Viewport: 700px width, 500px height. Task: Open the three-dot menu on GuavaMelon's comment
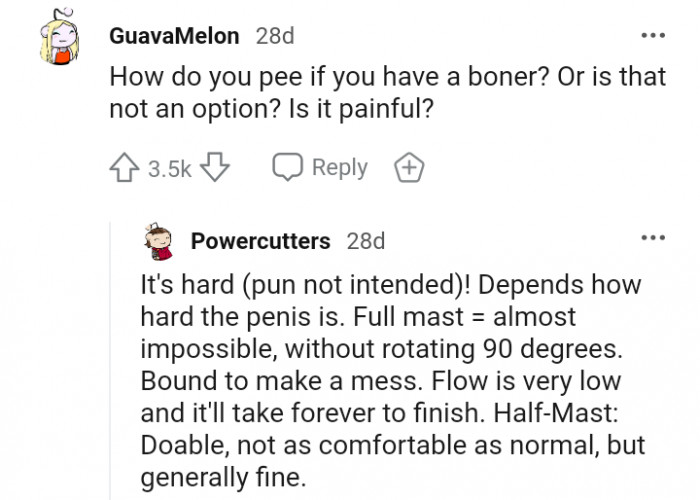[x=652, y=36]
